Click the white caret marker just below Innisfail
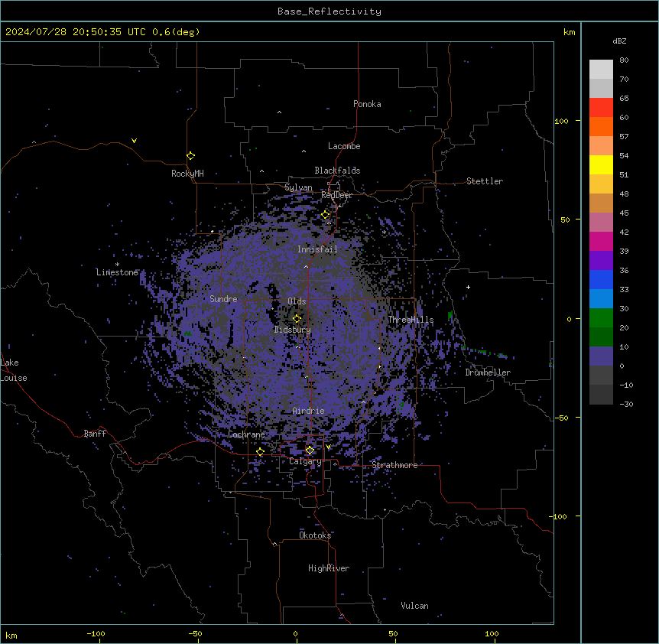 pos(306,266)
